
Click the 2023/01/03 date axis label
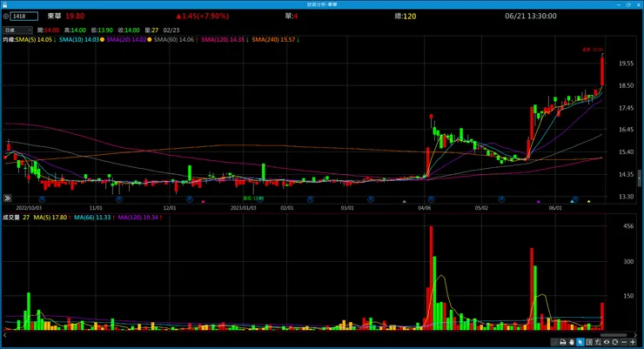coord(243,208)
